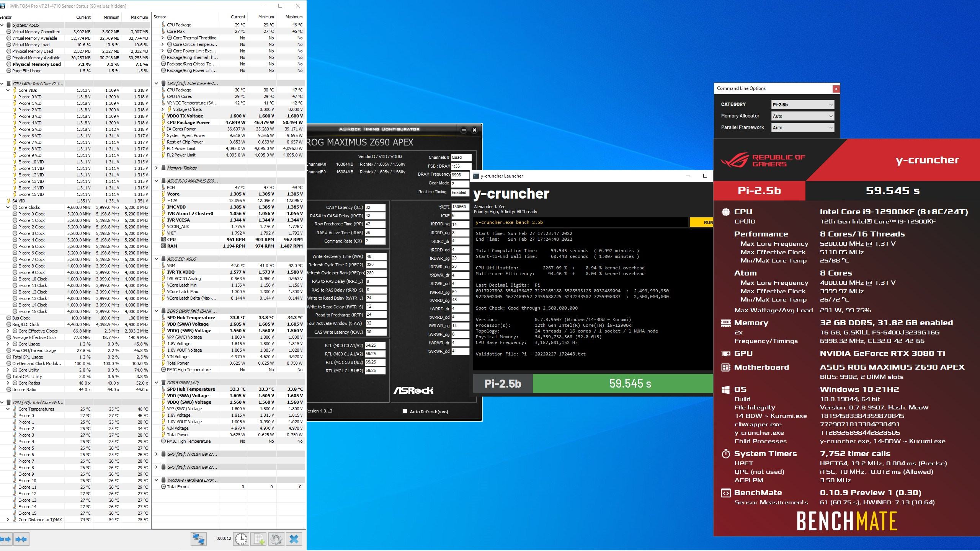Expand the Core Thermal Throttling node
Viewport: 980px width, 551px height.
click(163, 38)
